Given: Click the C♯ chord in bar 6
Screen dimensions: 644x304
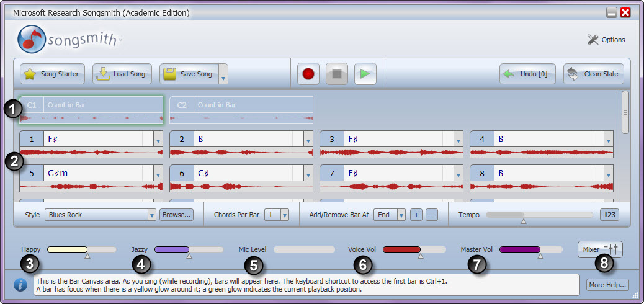Looking at the screenshot, I should click(203, 173).
